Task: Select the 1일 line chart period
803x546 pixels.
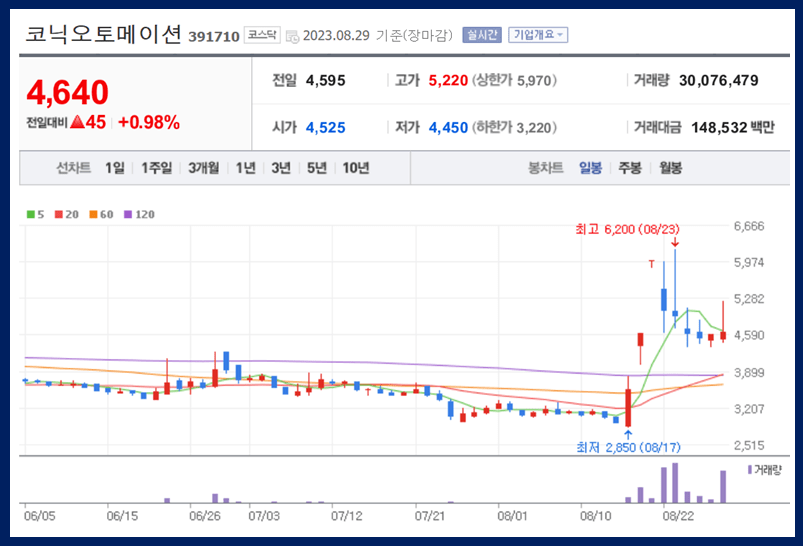Action: tap(115, 168)
